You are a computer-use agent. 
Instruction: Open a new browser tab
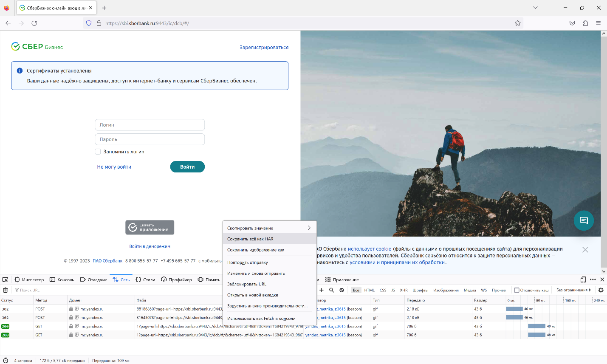[104, 8]
